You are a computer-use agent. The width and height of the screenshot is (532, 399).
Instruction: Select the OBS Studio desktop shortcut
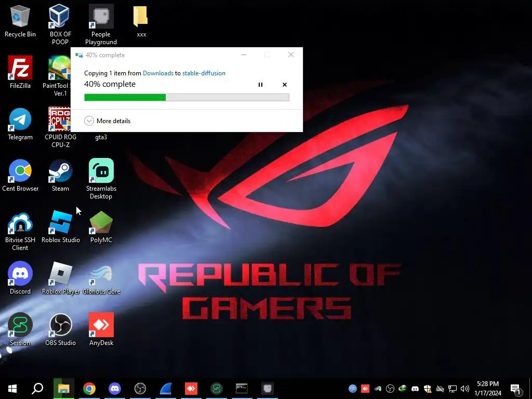[x=60, y=329]
